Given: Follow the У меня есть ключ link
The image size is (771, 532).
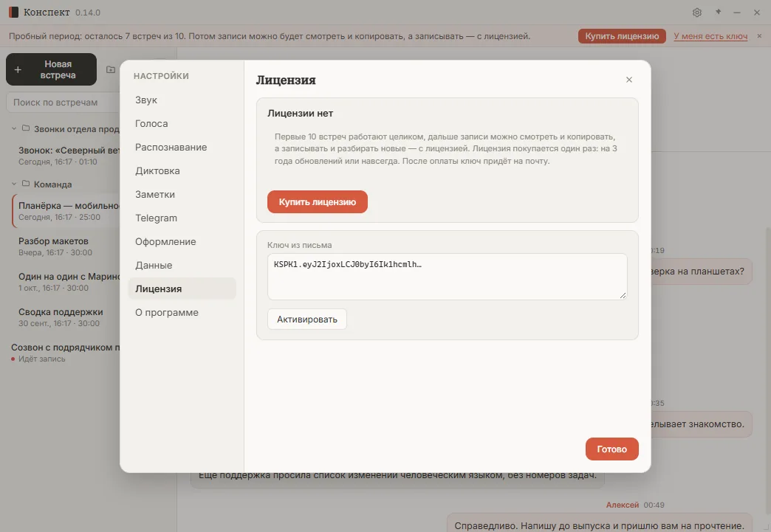Looking at the screenshot, I should [x=710, y=36].
